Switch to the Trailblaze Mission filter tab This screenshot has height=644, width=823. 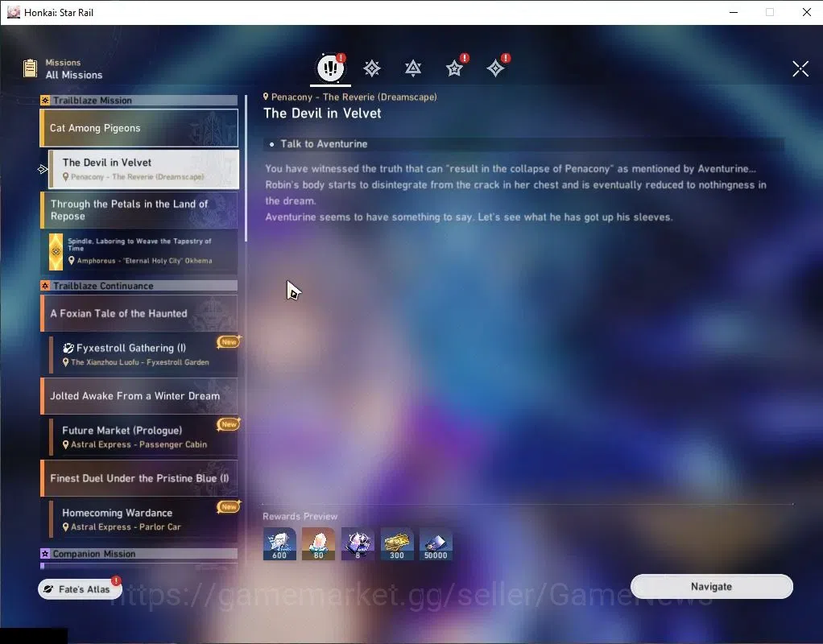coord(371,68)
